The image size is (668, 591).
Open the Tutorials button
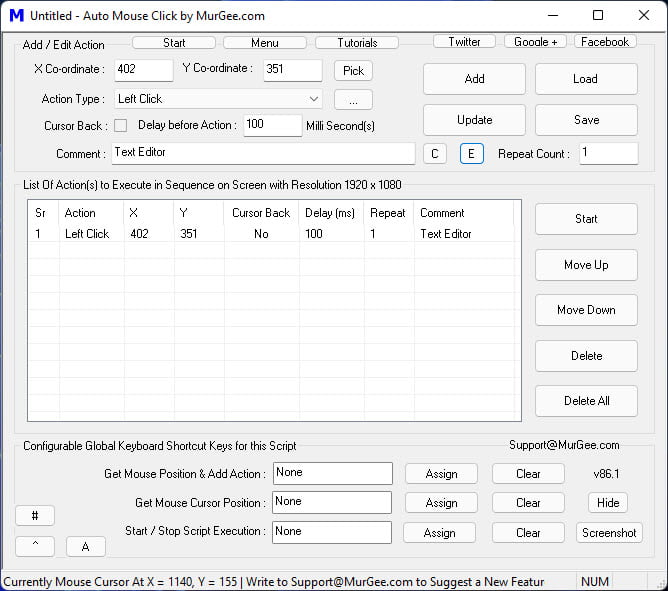click(357, 43)
